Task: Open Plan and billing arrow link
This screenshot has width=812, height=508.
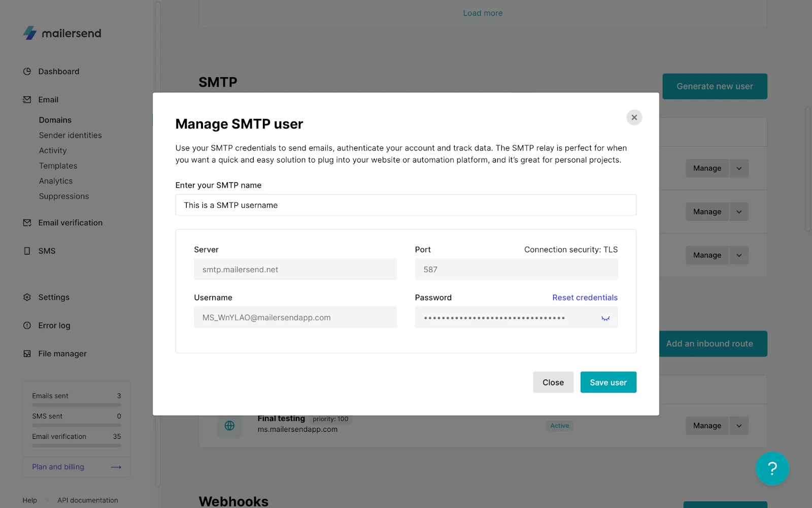Action: coord(116,467)
